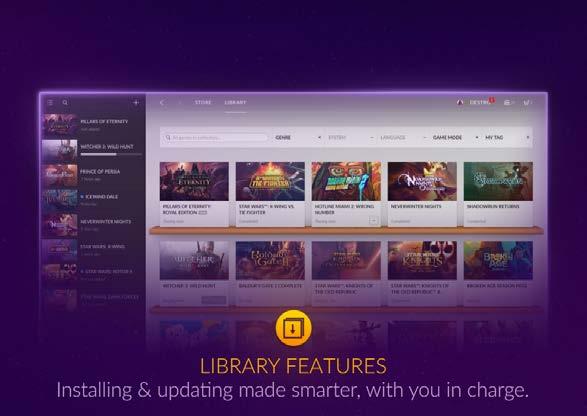Click Shadowrun Returns title text
The width and height of the screenshot is (587, 416).
[493, 206]
